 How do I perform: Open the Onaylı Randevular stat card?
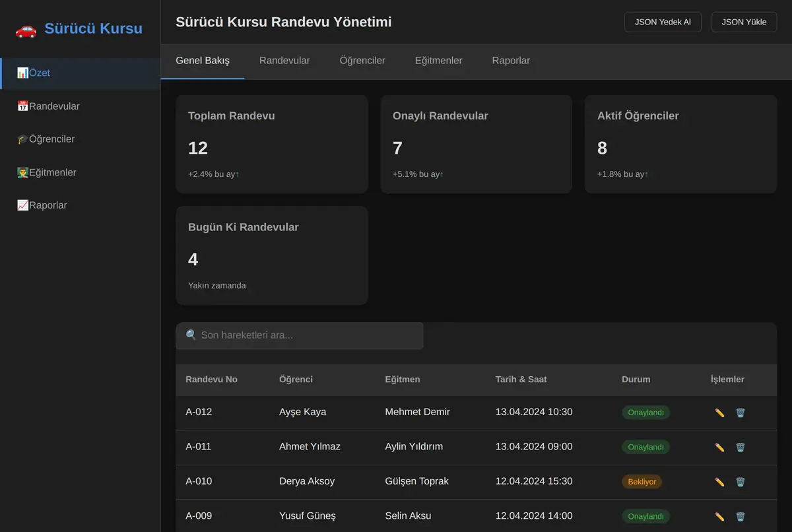point(477,144)
